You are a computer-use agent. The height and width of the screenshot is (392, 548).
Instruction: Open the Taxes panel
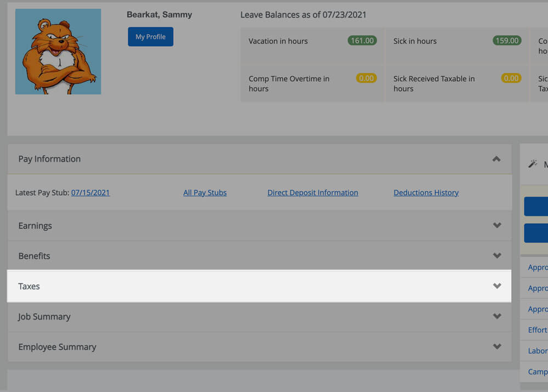tap(258, 286)
